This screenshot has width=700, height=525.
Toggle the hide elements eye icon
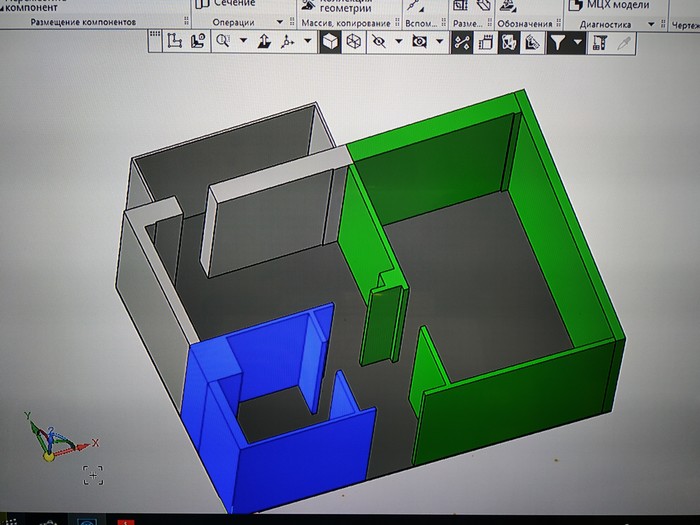coord(378,42)
